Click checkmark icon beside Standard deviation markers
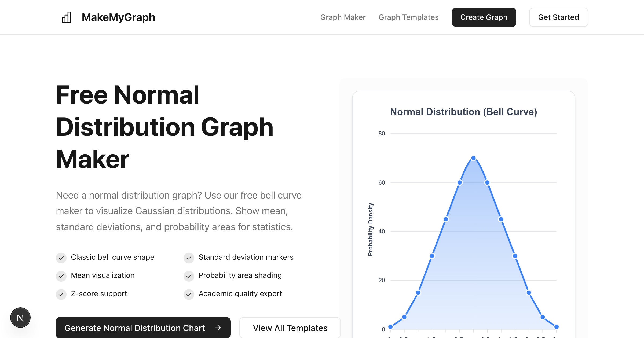Viewport: 644px width, 338px height. [x=189, y=258]
